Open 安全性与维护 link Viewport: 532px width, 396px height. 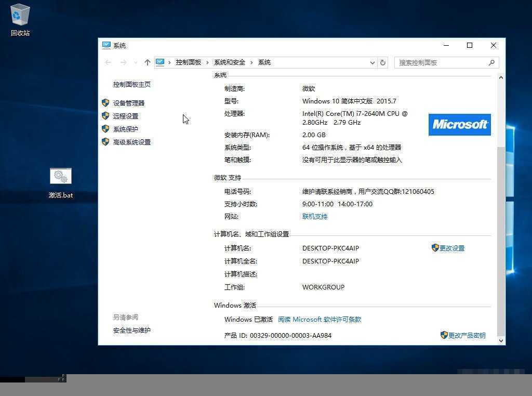[x=131, y=330]
